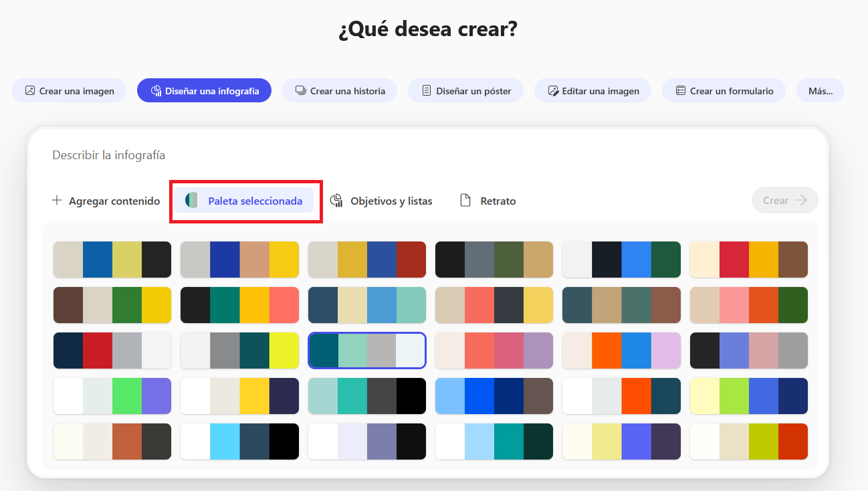Choose the white, gray, dark teal, neon yellow palette

(x=239, y=351)
